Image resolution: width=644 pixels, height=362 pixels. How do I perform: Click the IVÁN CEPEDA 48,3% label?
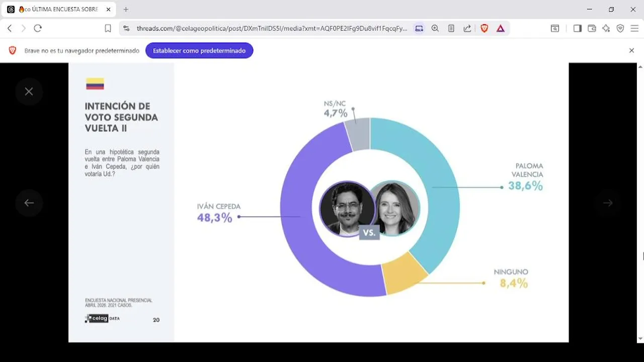219,213
